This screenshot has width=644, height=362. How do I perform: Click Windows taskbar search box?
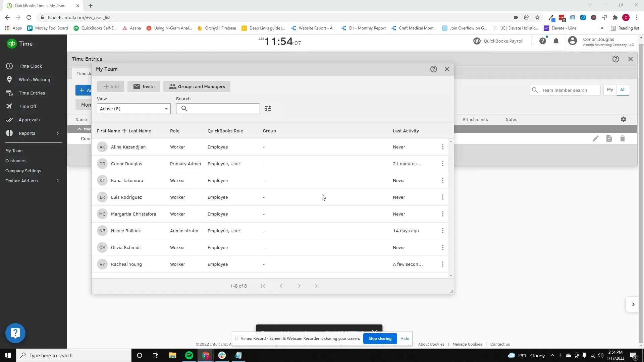click(74, 355)
